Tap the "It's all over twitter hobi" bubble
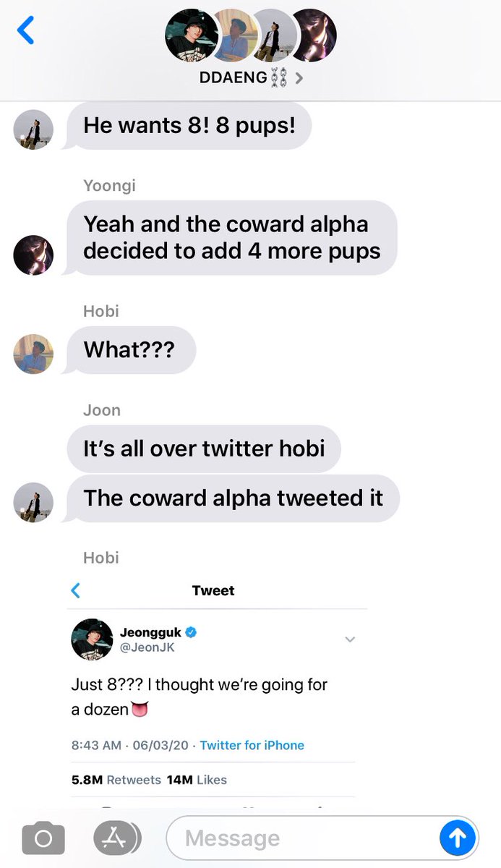 (204, 448)
